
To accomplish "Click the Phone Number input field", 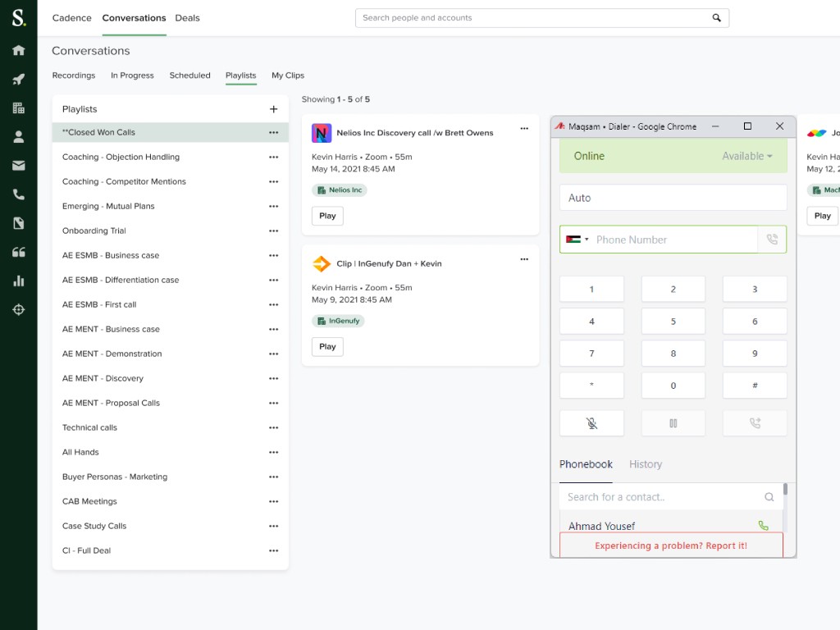I will tap(673, 240).
